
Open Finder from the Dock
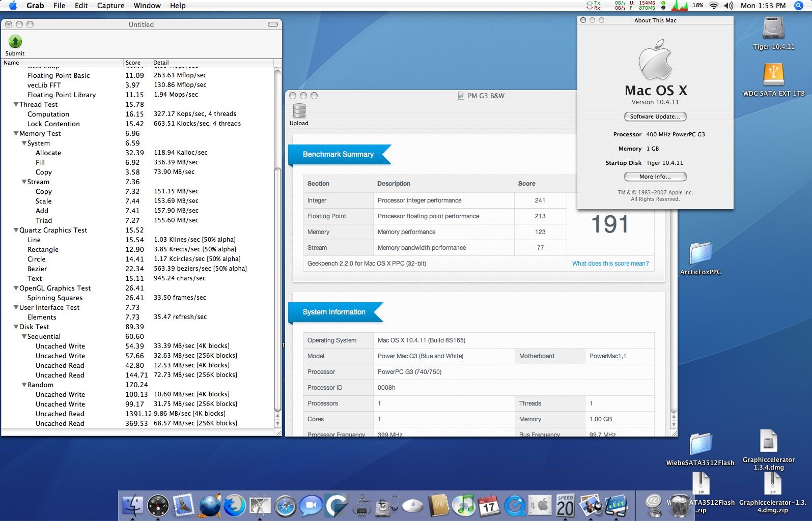point(133,506)
